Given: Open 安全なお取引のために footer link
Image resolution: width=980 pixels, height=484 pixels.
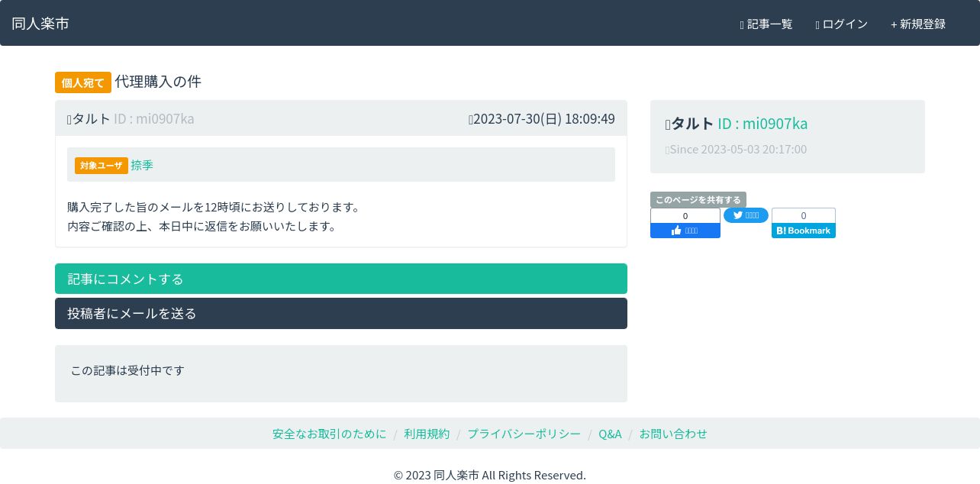Looking at the screenshot, I should (330, 434).
